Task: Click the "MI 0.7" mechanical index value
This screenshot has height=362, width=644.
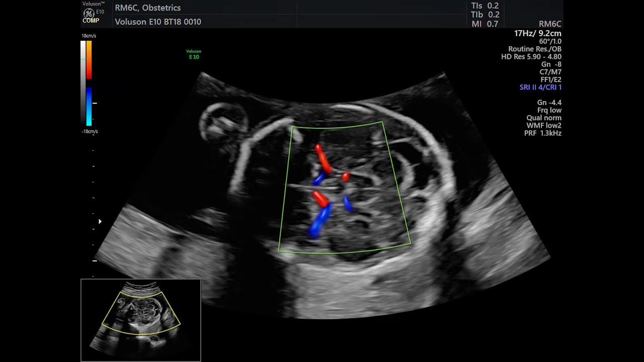Action: click(485, 24)
